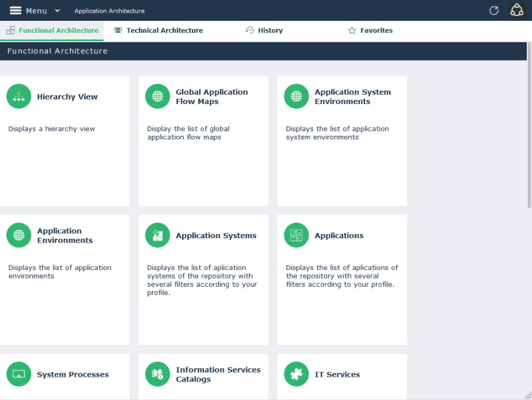Click the Application Systems title link
532x400 pixels.
point(216,236)
